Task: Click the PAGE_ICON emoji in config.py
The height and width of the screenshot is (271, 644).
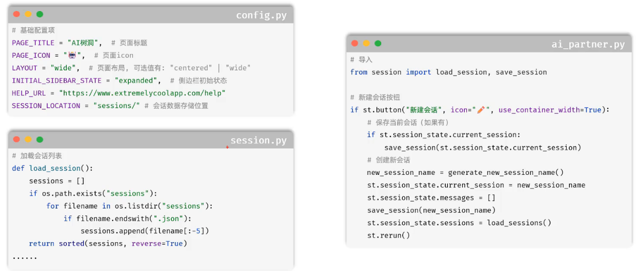Action: [72, 55]
